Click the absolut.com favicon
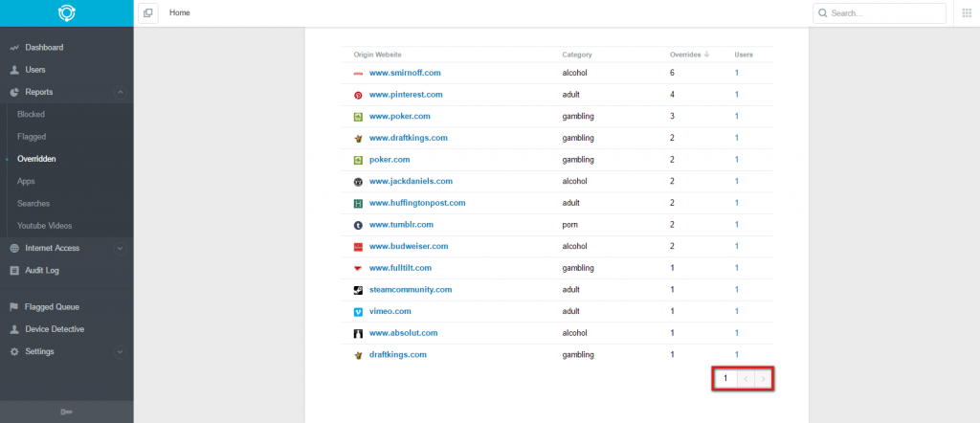Image resolution: width=980 pixels, height=423 pixels. click(x=358, y=333)
